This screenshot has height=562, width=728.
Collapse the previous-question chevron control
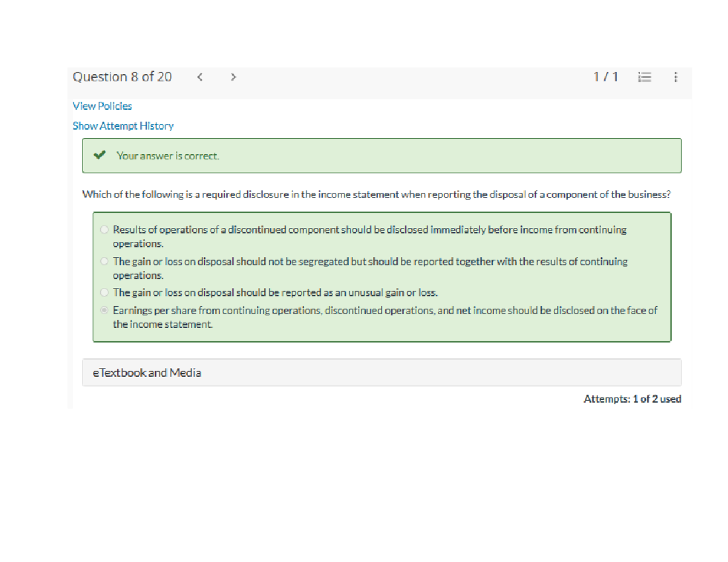[199, 77]
